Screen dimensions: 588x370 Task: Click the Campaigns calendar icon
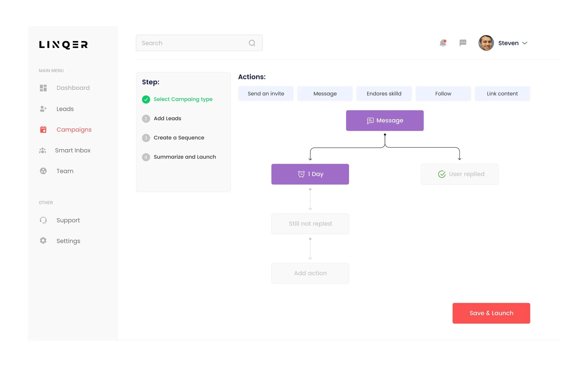tap(43, 130)
